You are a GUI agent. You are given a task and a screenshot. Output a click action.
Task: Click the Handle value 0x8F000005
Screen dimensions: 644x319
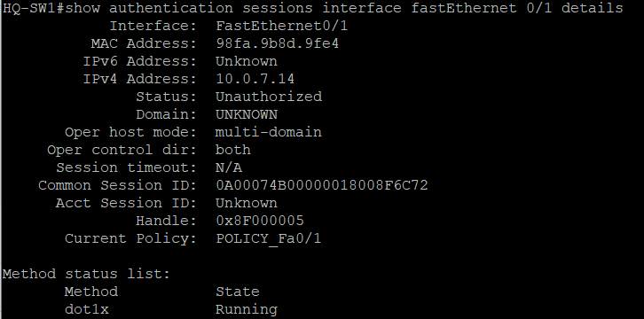[x=260, y=221]
